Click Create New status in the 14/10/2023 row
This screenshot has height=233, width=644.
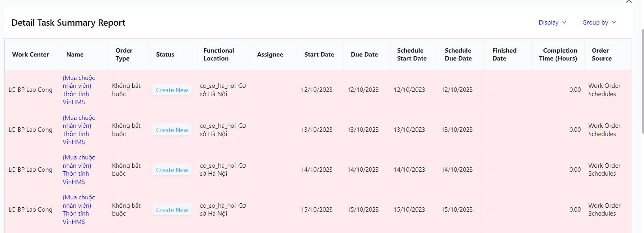coord(172,170)
